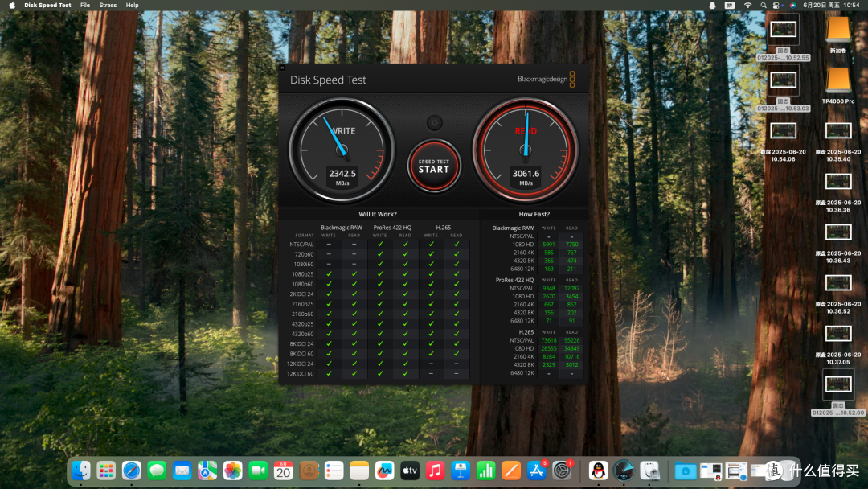868x489 pixels.
Task: Select the 10.52.00 screenshot on the desktop
Action: [x=838, y=393]
